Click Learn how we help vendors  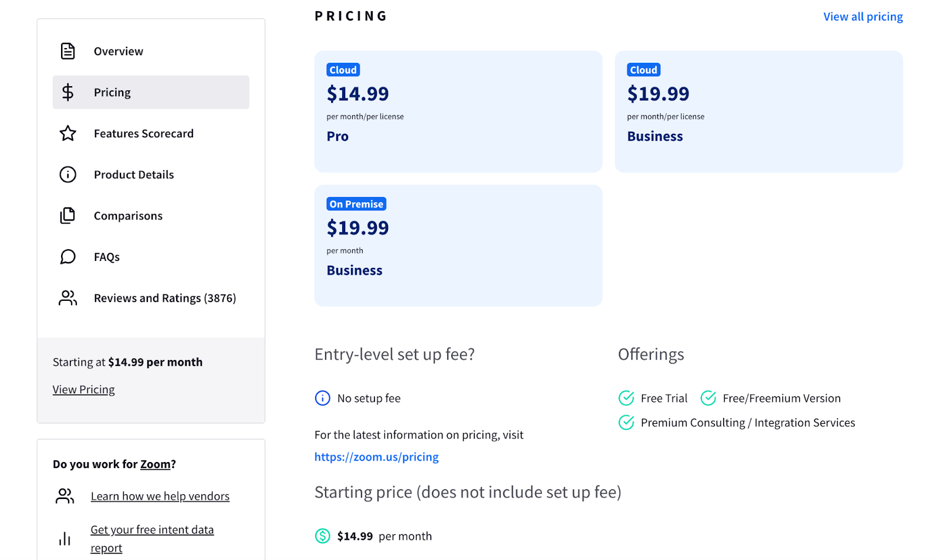[x=160, y=496]
